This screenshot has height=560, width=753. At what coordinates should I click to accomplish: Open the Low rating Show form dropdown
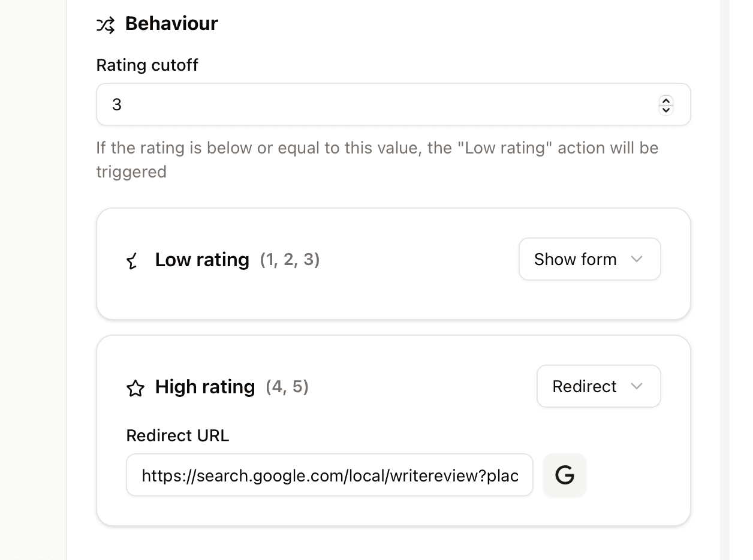pos(590,259)
